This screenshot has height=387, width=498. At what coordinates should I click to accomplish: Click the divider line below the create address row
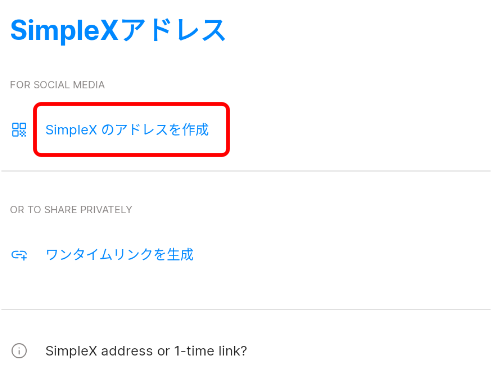coord(246,171)
